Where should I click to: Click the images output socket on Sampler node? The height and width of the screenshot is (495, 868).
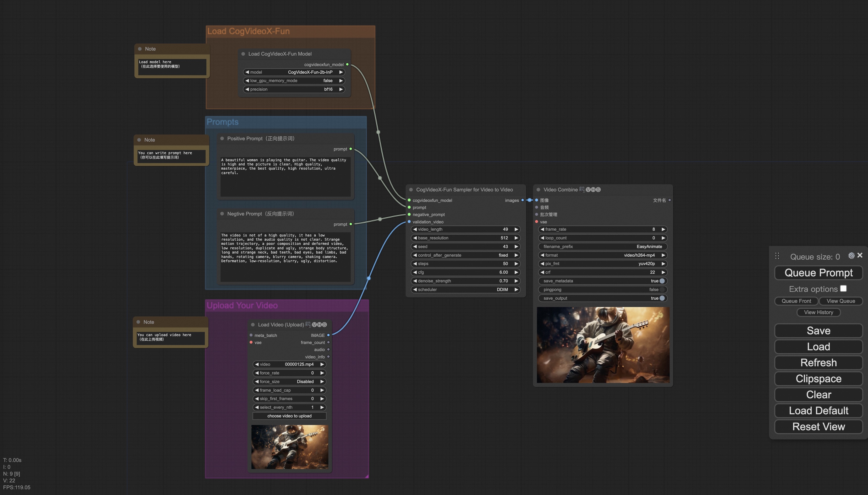[523, 200]
